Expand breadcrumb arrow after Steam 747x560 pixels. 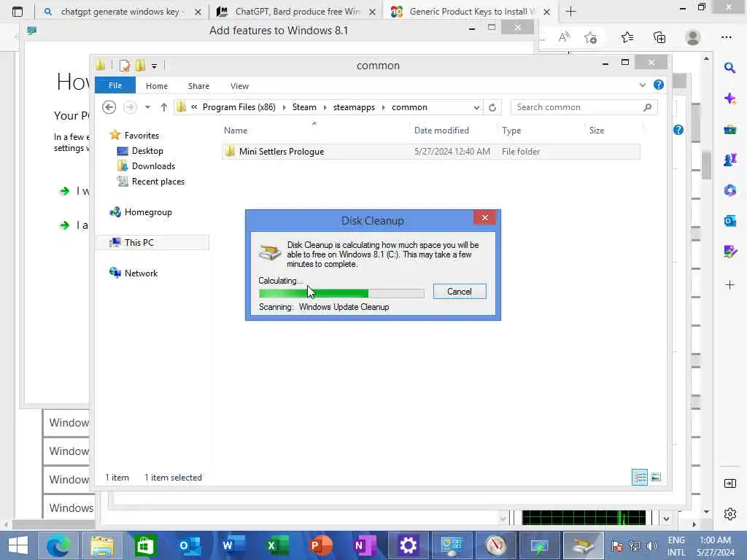click(x=325, y=108)
